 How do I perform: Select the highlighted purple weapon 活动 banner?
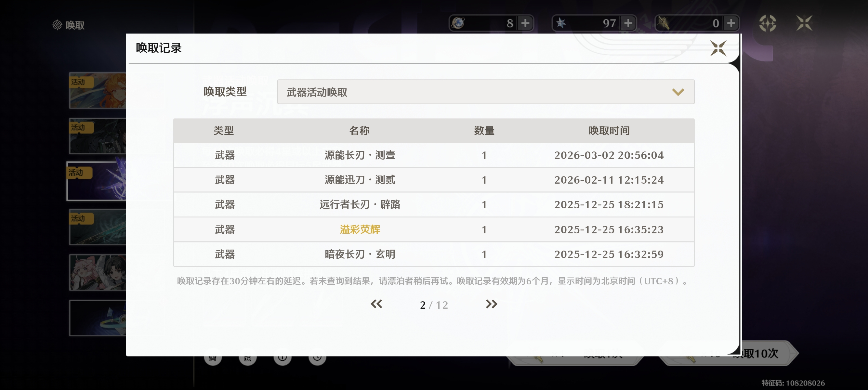pos(97,182)
